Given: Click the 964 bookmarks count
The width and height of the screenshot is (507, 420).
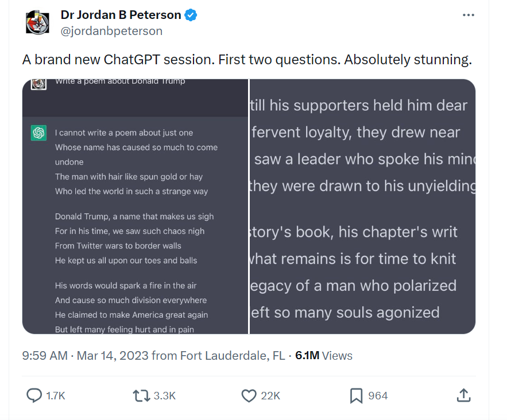Looking at the screenshot, I should point(378,396).
